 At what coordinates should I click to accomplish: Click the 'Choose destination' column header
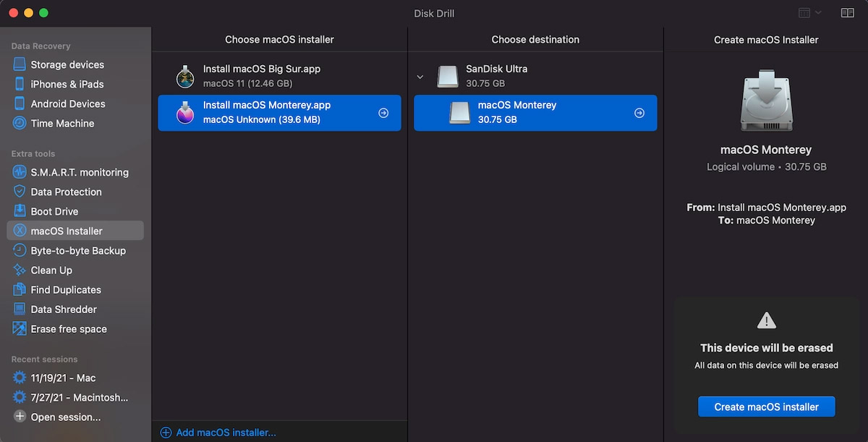click(x=535, y=40)
